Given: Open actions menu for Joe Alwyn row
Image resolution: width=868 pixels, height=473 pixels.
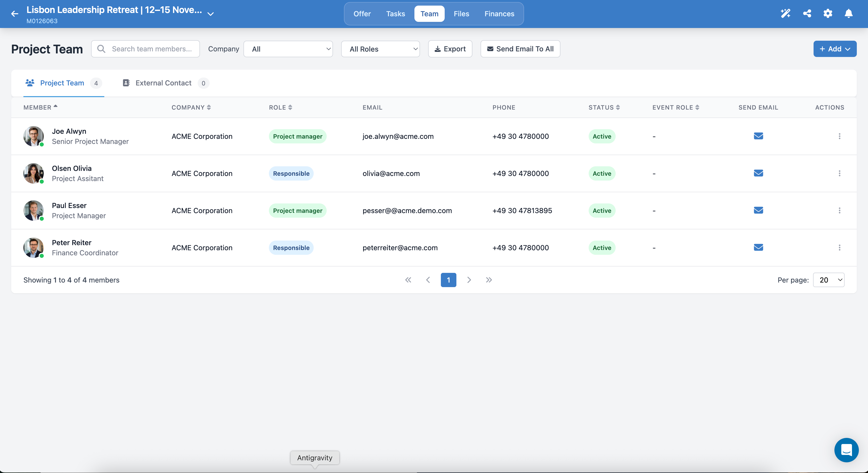Looking at the screenshot, I should [x=839, y=136].
